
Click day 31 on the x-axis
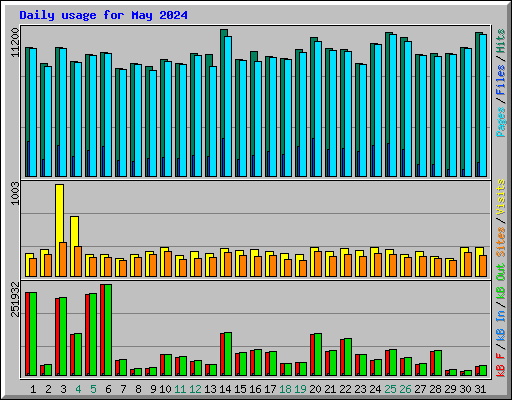click(480, 389)
